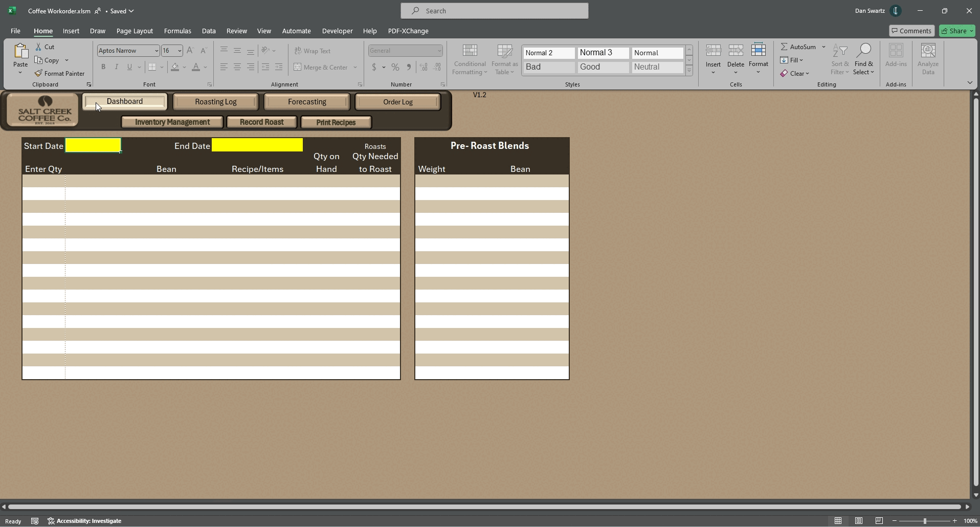Image resolution: width=980 pixels, height=527 pixels.
Task: Apply the Bad cell style swatch
Action: [549, 67]
